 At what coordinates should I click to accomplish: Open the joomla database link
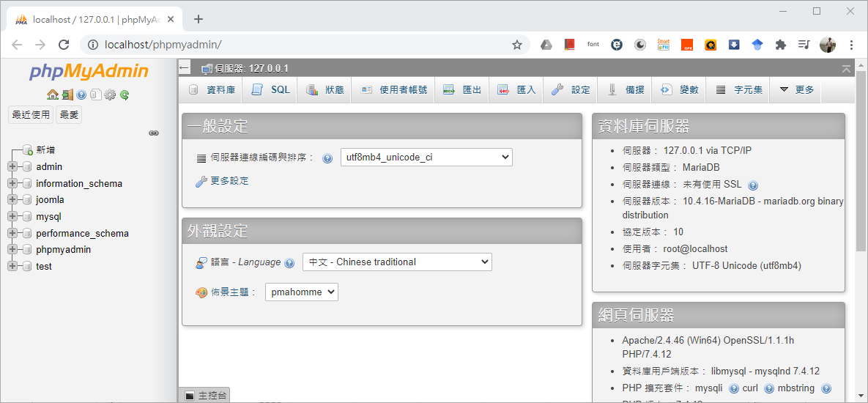[x=51, y=200]
